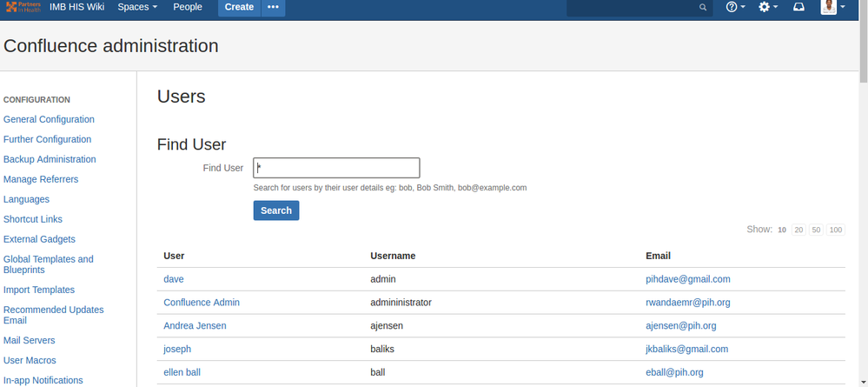Image resolution: width=868 pixels, height=387 pixels.
Task: Click the Email column header
Action: (x=659, y=257)
